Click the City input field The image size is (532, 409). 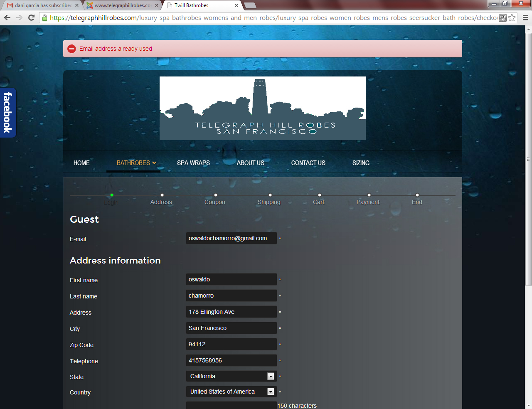(232, 328)
